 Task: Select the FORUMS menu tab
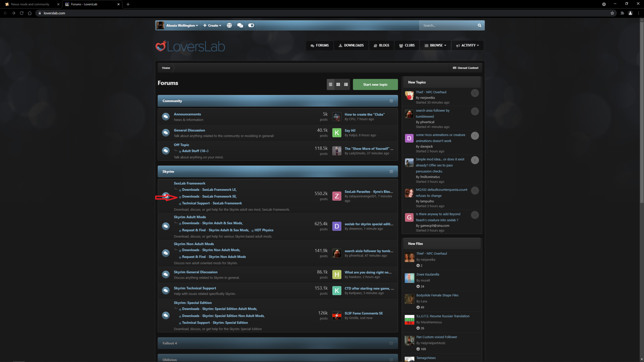[319, 45]
